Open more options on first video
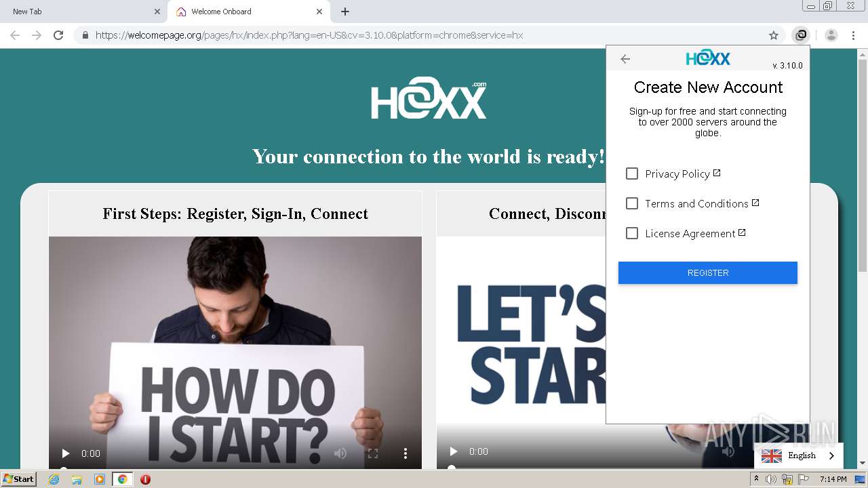The height and width of the screenshot is (488, 868). click(406, 453)
